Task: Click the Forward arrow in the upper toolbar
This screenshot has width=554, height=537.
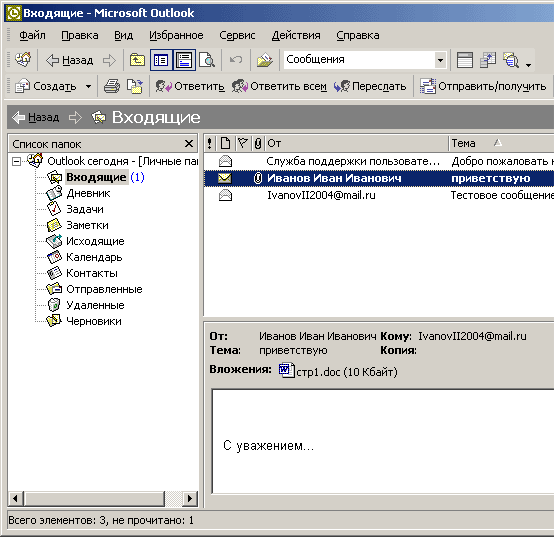Action: point(110,60)
